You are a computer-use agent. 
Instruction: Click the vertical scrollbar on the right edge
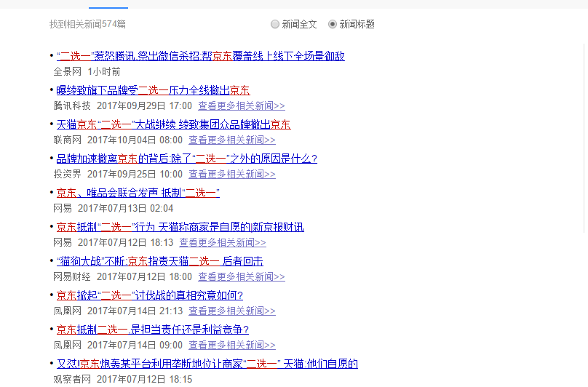click(585, 137)
